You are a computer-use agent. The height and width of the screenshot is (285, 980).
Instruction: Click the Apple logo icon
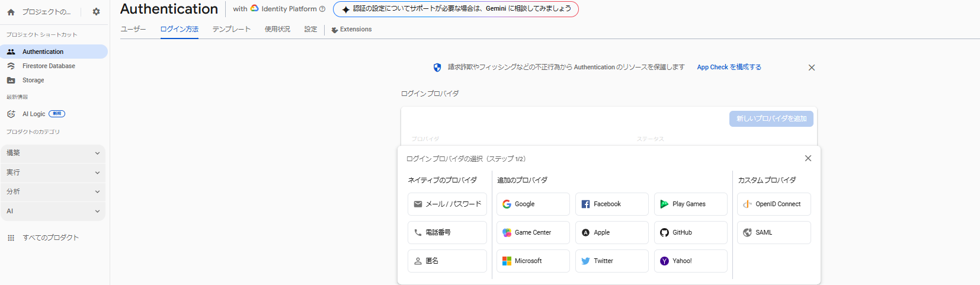(585, 232)
